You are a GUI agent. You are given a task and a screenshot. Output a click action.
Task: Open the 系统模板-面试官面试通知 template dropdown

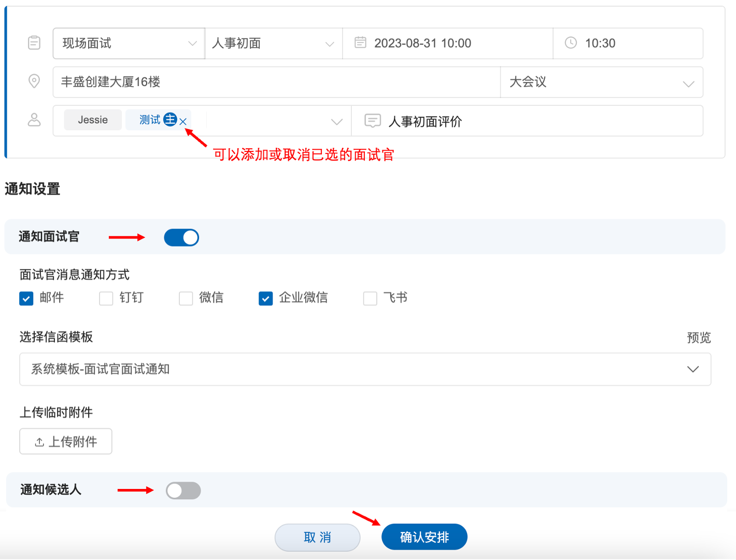pos(365,369)
